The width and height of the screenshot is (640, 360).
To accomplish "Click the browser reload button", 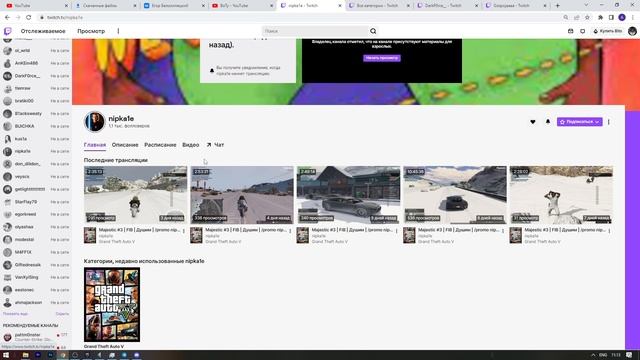I will [x=29, y=18].
